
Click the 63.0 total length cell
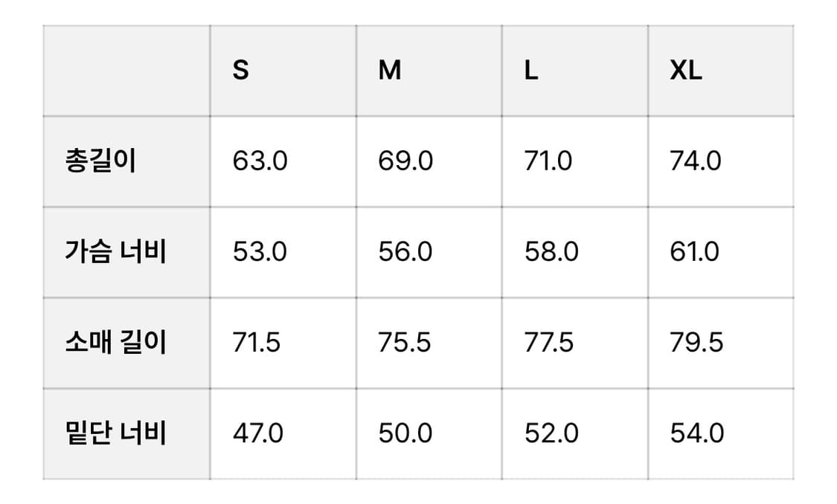[x=260, y=161]
